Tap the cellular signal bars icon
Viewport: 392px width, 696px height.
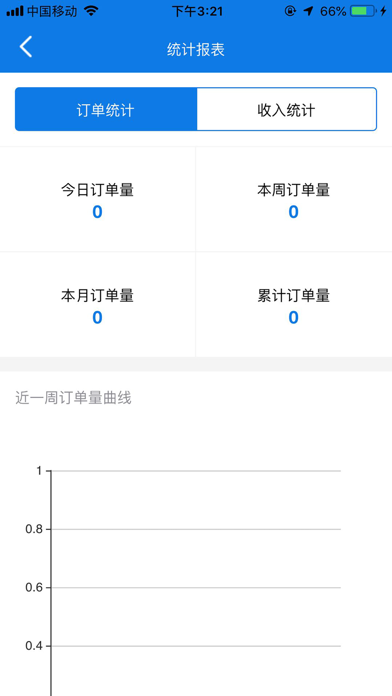pyautogui.click(x=15, y=12)
